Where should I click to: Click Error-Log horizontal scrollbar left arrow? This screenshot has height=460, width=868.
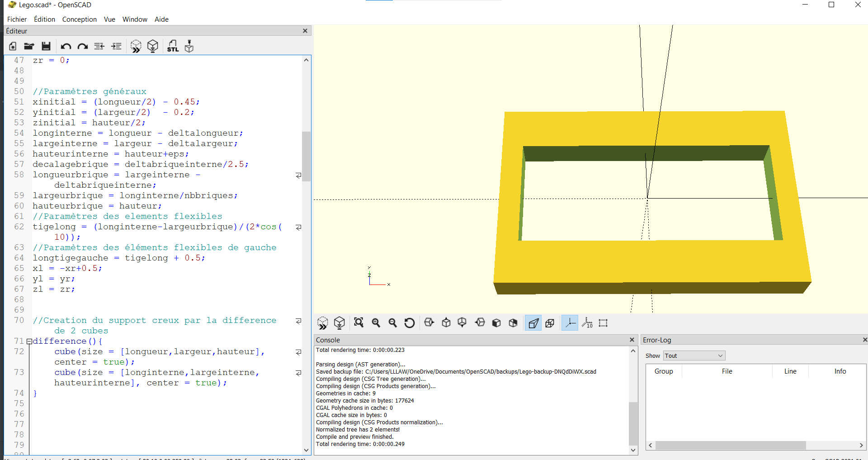point(651,446)
